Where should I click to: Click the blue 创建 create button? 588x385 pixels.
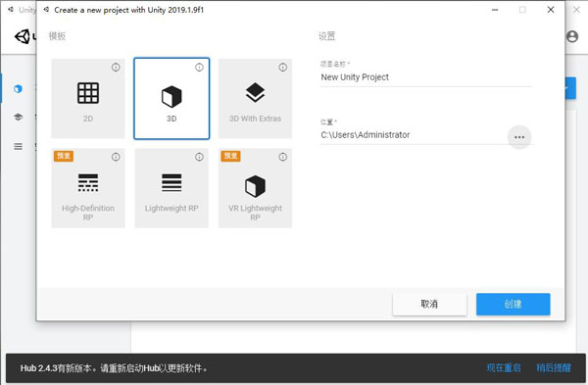(x=513, y=304)
